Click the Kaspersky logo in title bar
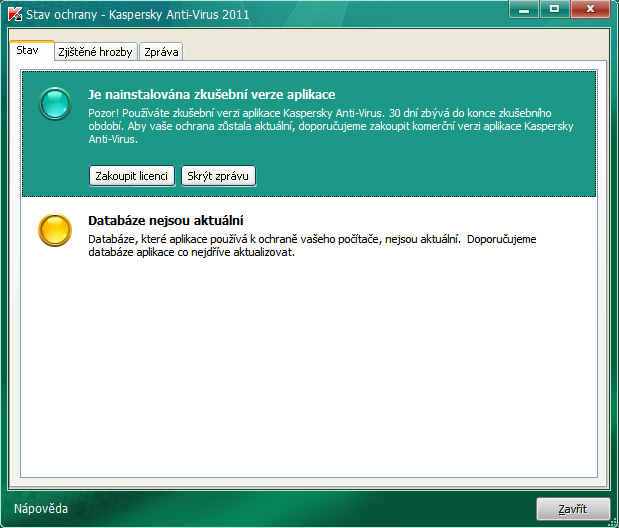 (15, 14)
